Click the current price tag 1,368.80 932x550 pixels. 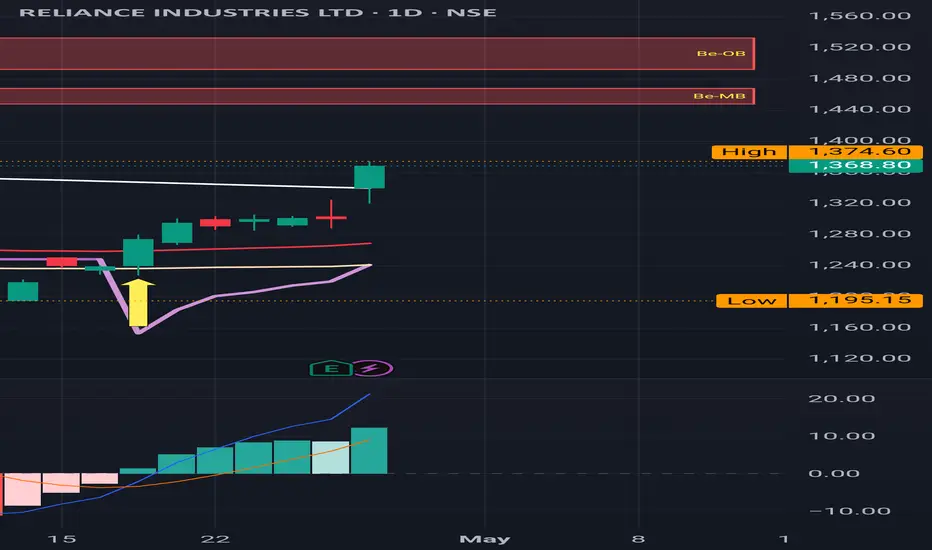click(856, 165)
